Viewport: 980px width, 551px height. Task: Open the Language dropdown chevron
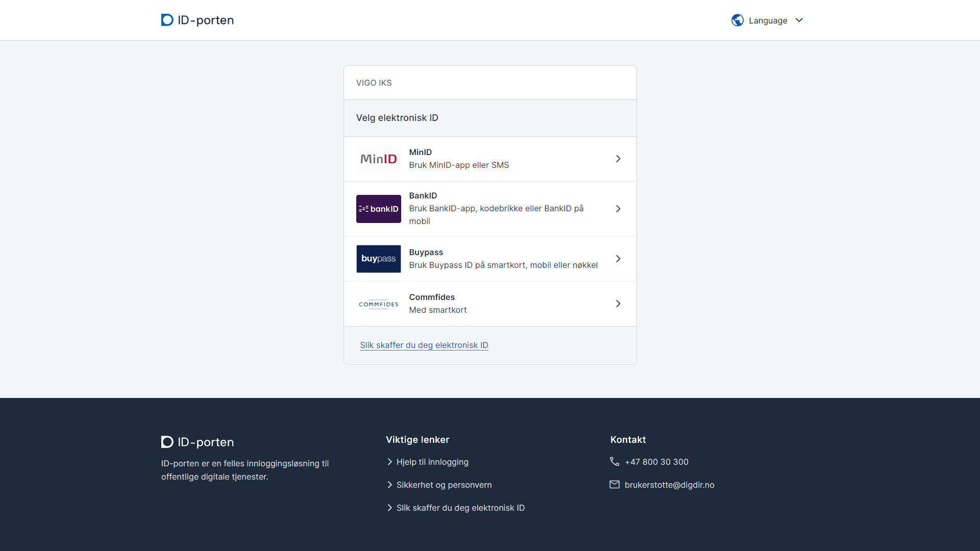point(799,20)
